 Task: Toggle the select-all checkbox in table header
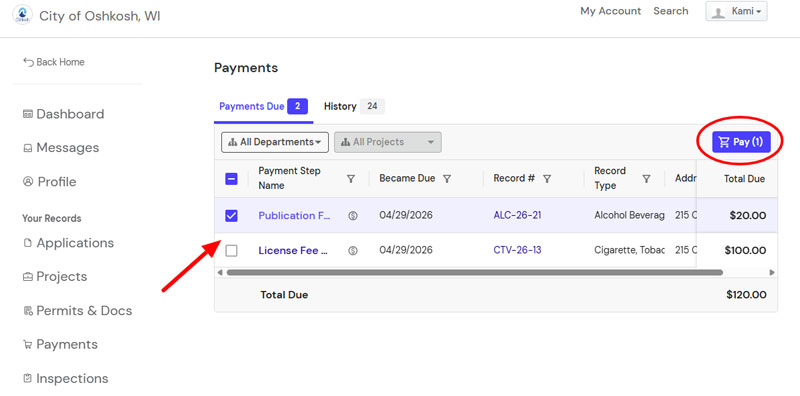pos(231,179)
